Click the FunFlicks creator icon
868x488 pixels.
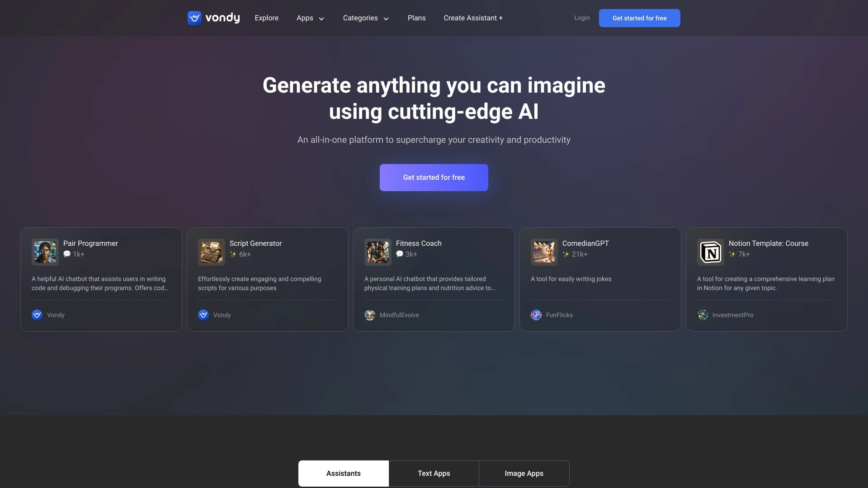(x=536, y=314)
